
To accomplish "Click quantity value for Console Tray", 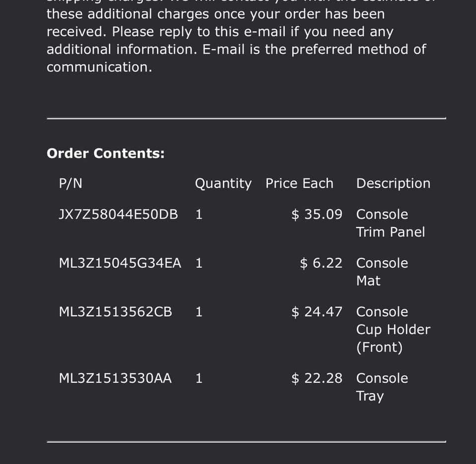I will (x=199, y=378).
